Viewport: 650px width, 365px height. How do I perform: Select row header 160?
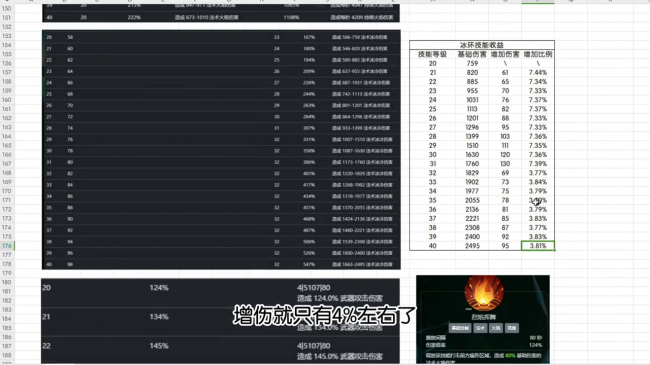[x=7, y=100]
